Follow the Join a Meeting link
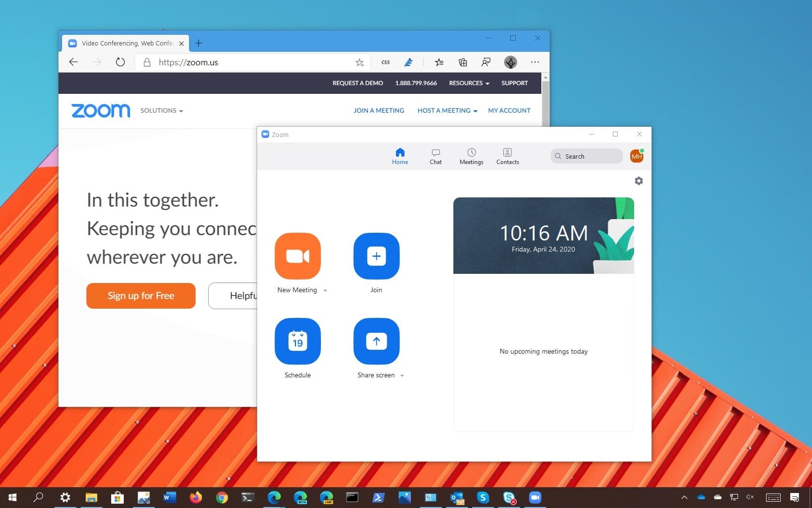Screen dimensions: 812x508 [378, 111]
